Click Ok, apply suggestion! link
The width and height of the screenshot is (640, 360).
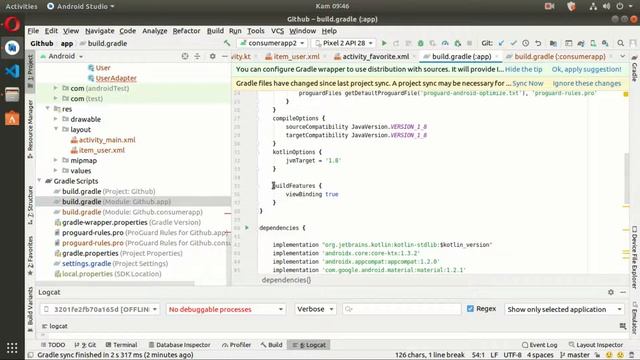coord(587,69)
